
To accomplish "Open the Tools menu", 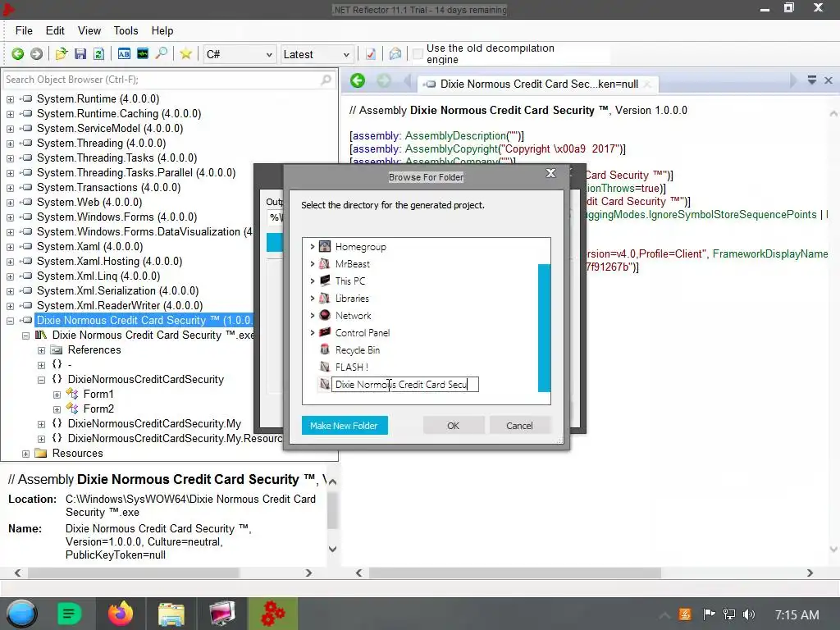I will [126, 30].
